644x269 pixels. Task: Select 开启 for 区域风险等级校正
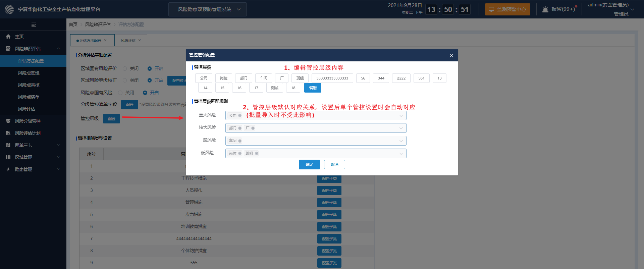(x=150, y=80)
